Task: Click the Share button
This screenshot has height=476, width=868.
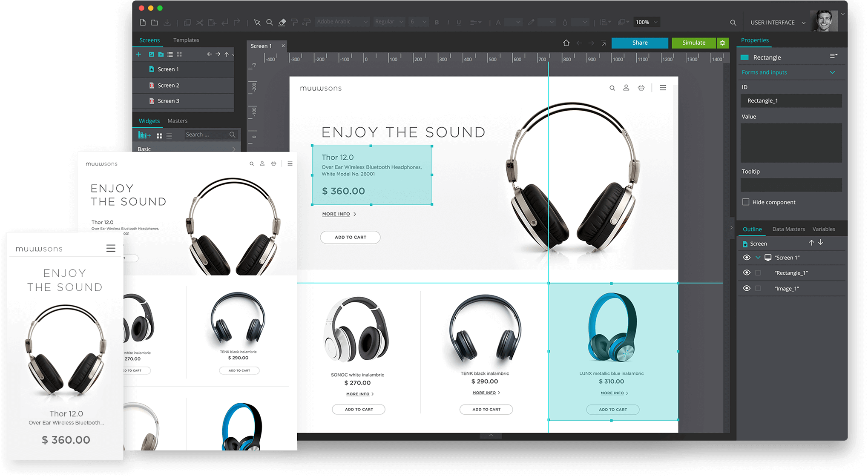Action: point(640,43)
